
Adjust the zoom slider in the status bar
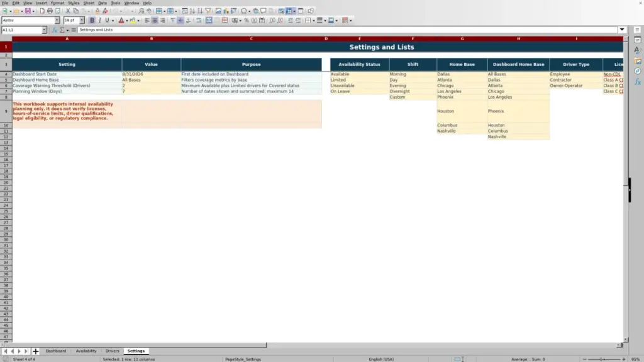tap(604, 359)
